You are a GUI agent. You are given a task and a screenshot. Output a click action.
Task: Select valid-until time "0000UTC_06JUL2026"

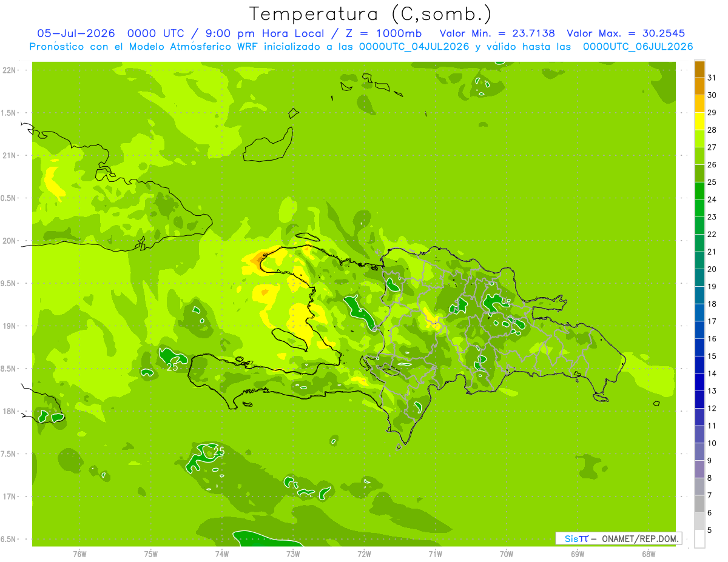coord(638,47)
